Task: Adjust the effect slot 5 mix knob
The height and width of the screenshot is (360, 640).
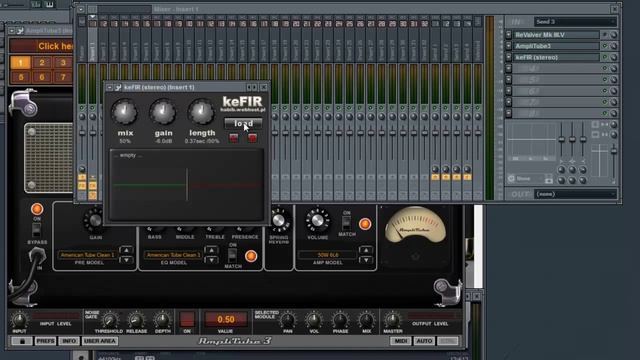Action: [613, 80]
